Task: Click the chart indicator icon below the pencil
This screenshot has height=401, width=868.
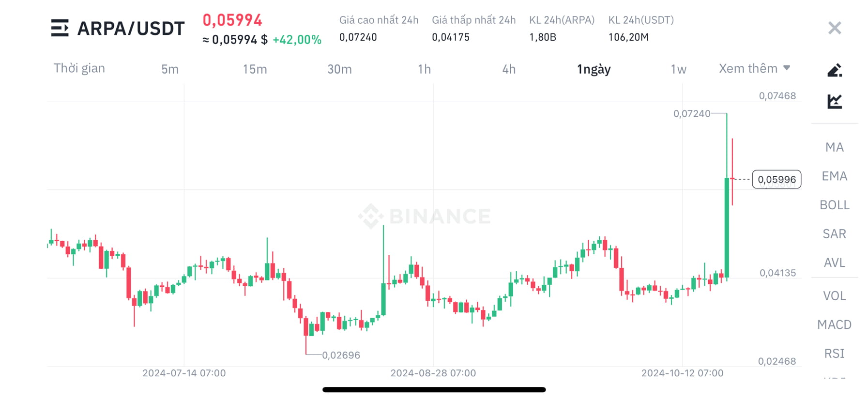Action: 834,101
